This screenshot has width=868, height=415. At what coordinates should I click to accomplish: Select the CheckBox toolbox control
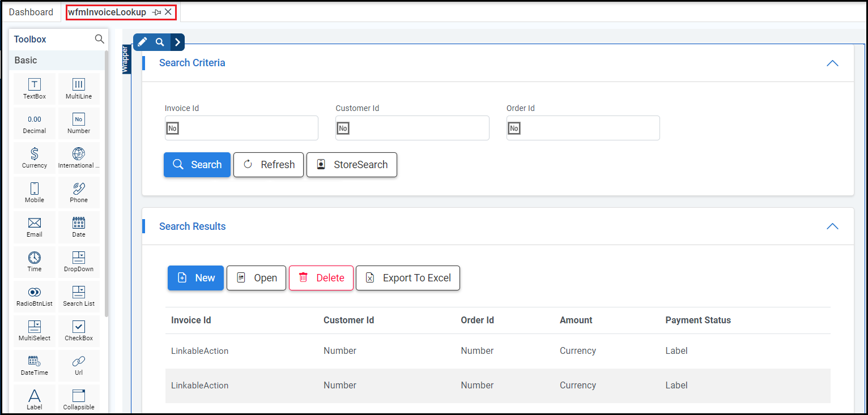coord(79,330)
